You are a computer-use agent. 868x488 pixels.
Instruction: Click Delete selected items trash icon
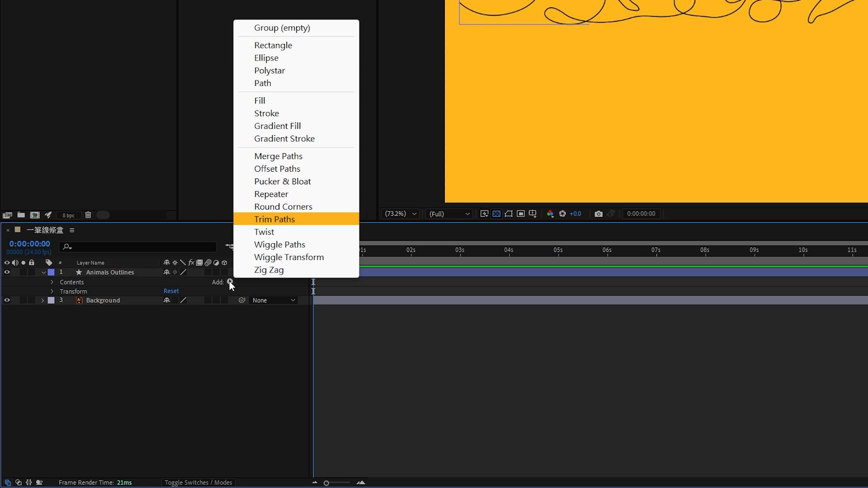88,215
